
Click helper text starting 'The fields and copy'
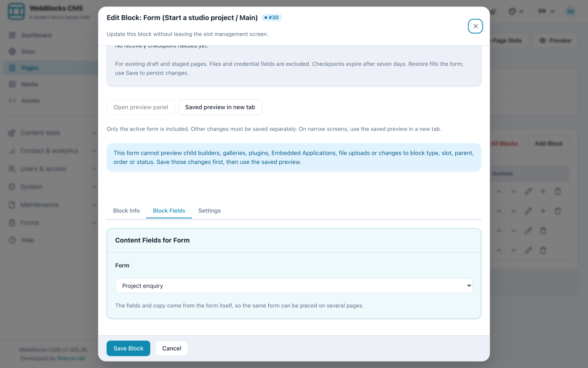click(239, 305)
